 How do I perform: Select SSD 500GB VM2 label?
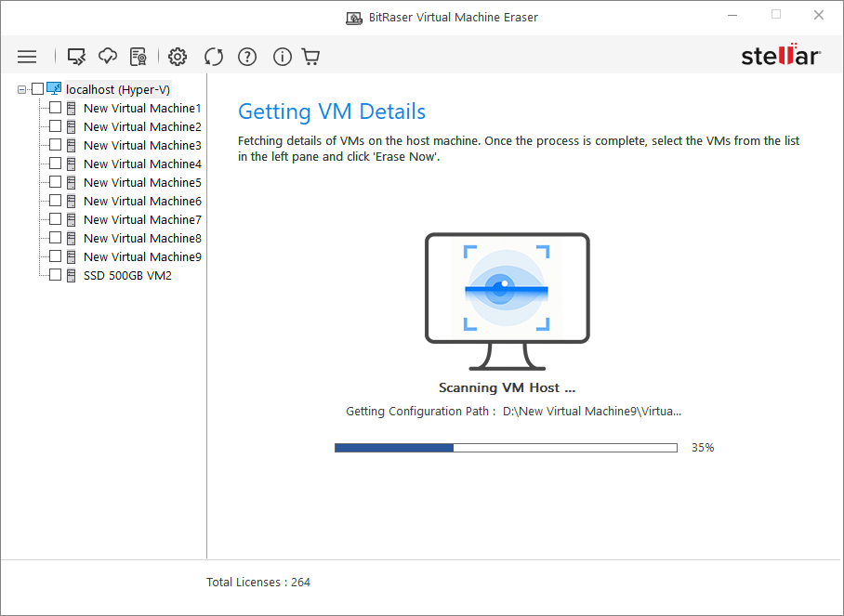(127, 275)
